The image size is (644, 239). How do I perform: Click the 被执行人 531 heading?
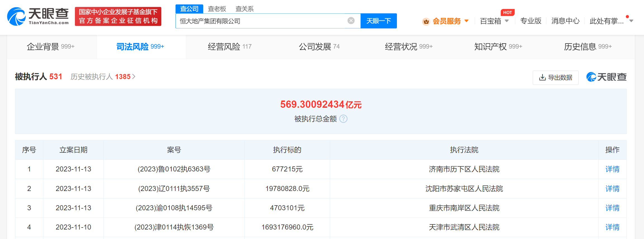click(x=39, y=77)
